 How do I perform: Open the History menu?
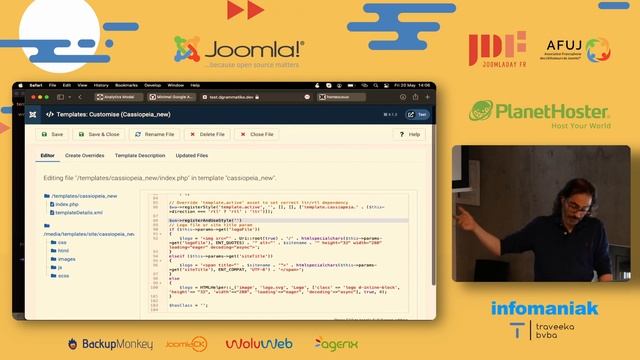point(101,85)
